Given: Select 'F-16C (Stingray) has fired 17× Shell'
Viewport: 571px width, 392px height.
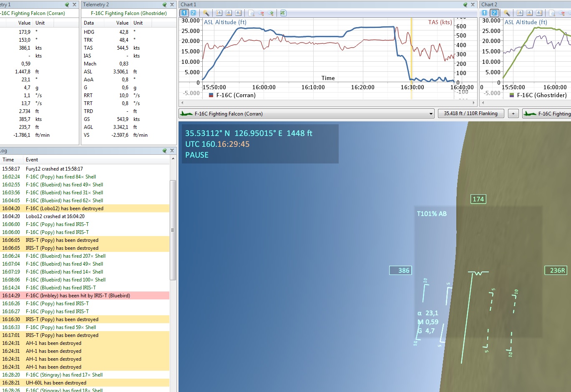Looking at the screenshot, I should click(85, 375).
